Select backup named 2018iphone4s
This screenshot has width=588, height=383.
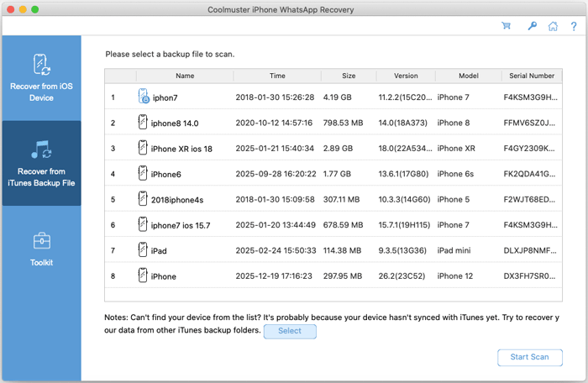[x=177, y=200]
